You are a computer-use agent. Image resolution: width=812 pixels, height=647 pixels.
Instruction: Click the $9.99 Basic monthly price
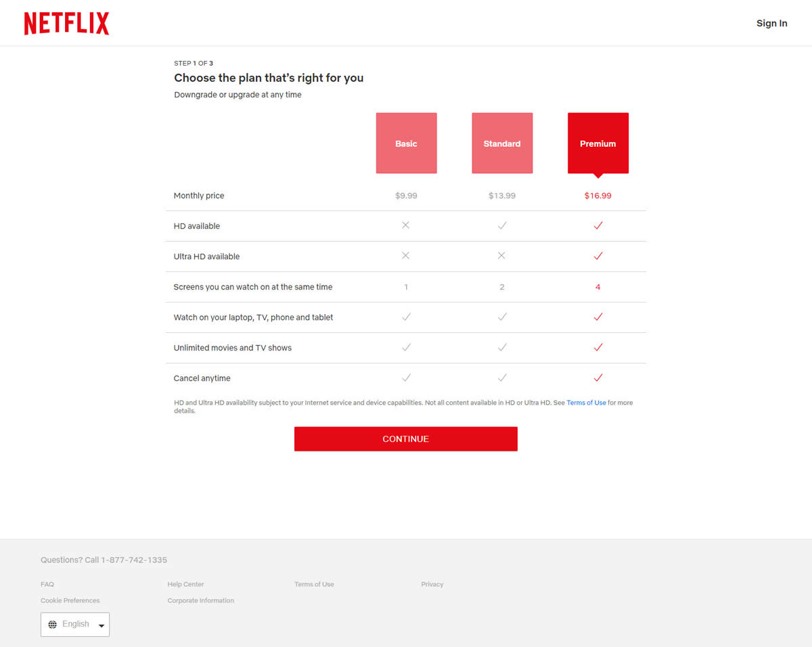coord(406,196)
